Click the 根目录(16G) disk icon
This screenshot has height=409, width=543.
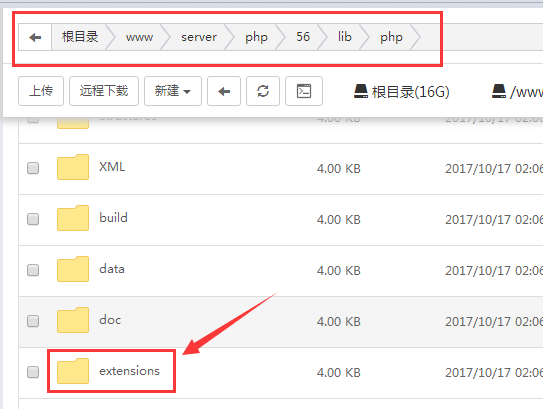[x=360, y=91]
